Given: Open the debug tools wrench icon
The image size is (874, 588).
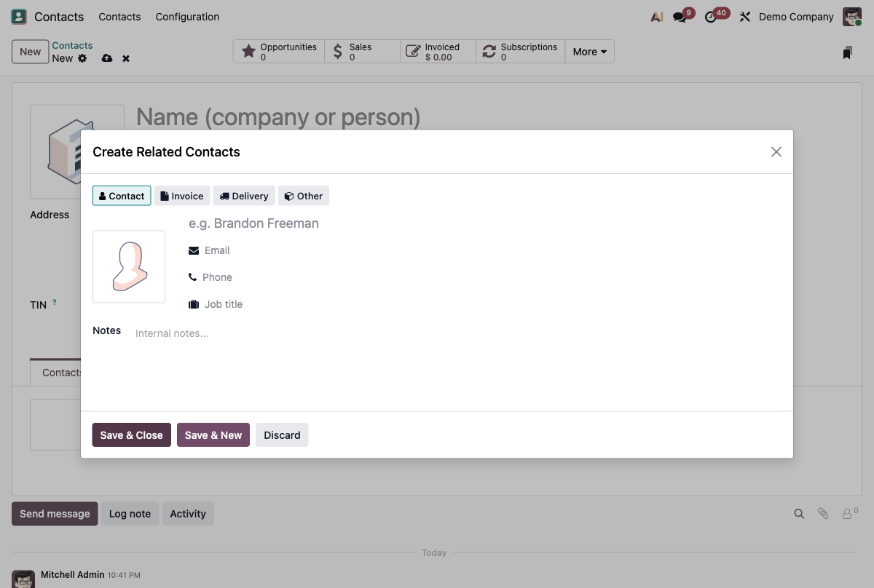Looking at the screenshot, I should pos(744,17).
